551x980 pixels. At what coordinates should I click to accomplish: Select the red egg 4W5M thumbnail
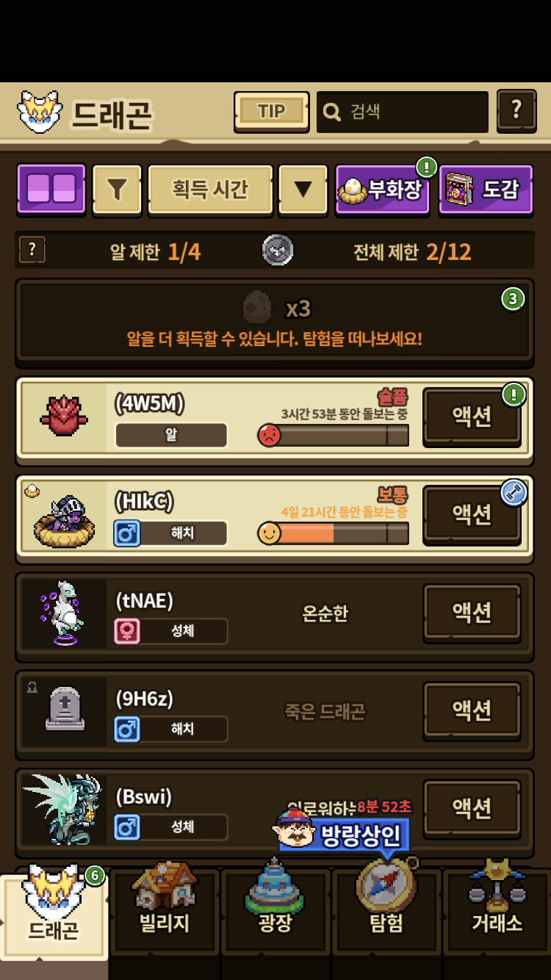[64, 416]
